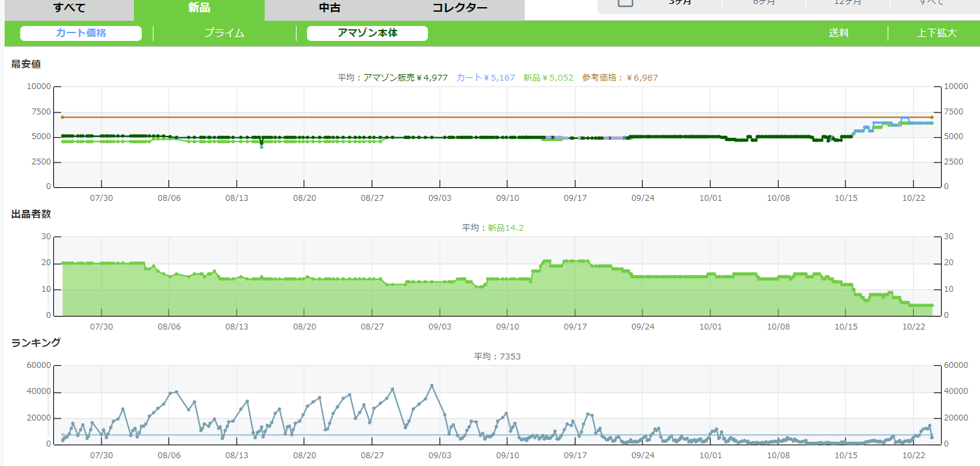Click the 参考価格 ¥6,987 legend entry
The width and height of the screenshot is (980, 466).
(x=620, y=77)
